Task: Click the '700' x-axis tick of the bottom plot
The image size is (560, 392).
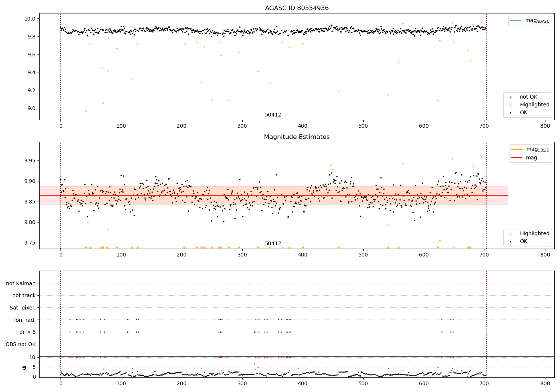Action: pyautogui.click(x=485, y=383)
